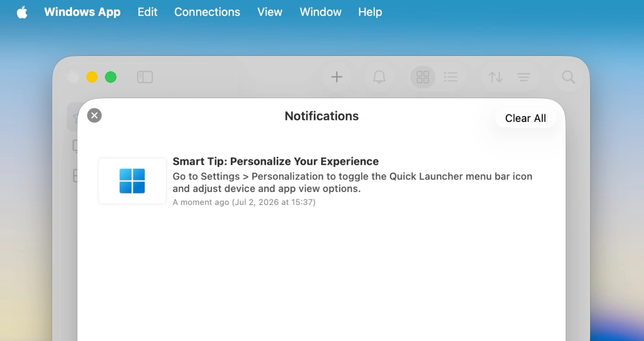Viewport: 644px width, 341px height.
Task: Click the search magnifier icon
Action: (x=569, y=77)
